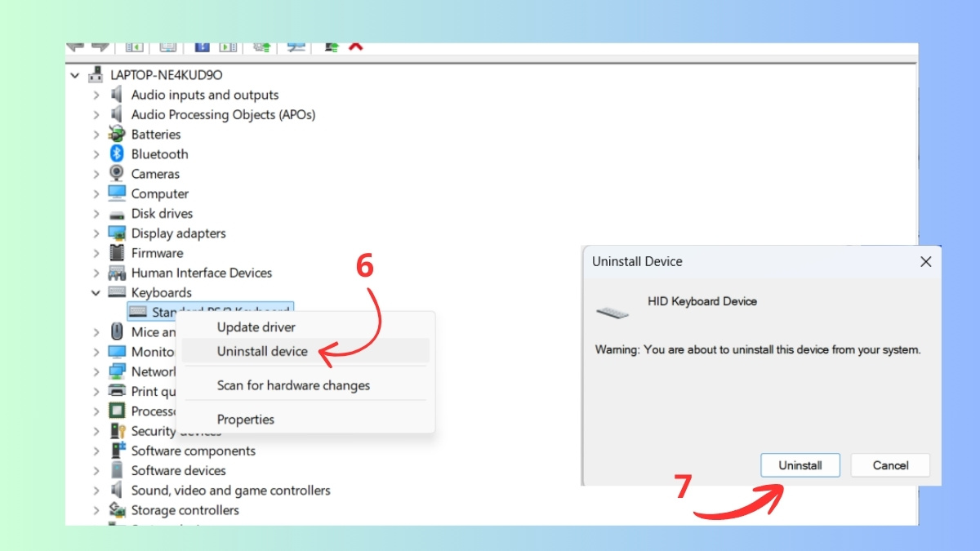Screen dimensions: 980x551
Task: Select the Software devices label
Action: click(x=179, y=470)
